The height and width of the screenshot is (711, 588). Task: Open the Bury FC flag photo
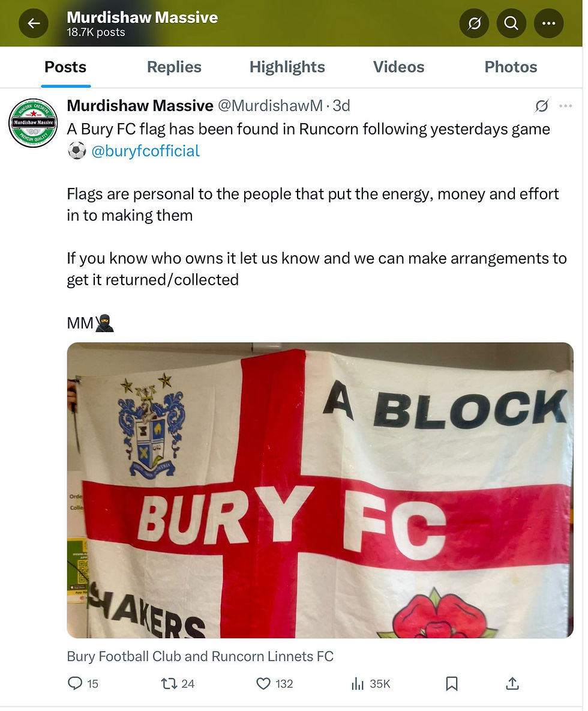click(x=320, y=490)
